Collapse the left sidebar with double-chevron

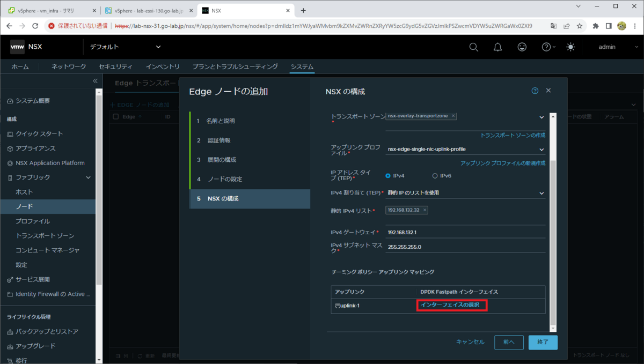click(x=95, y=81)
